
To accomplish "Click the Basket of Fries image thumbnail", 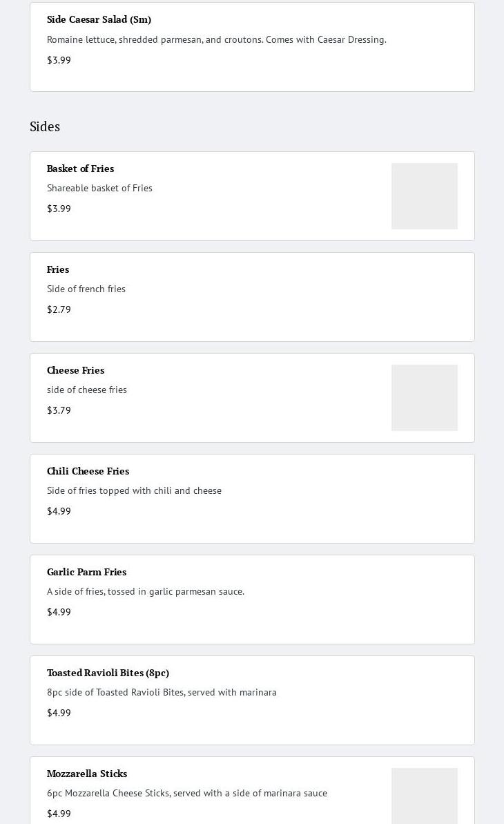I will coord(424,196).
